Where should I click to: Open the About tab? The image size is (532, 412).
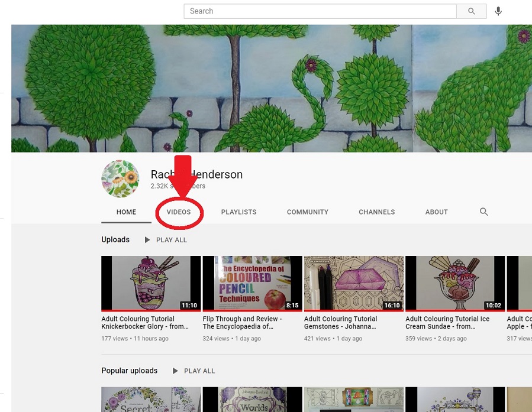click(x=436, y=212)
